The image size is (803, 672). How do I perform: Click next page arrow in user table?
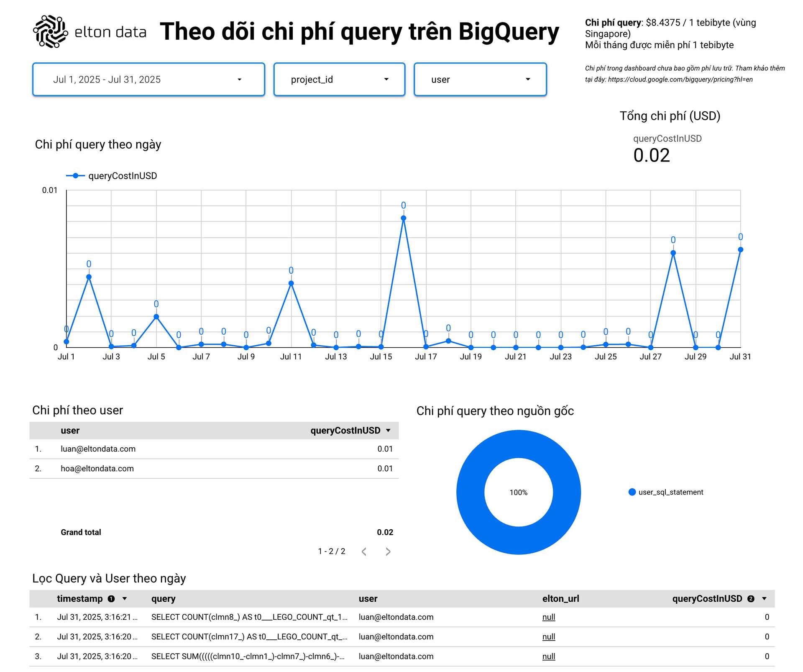[388, 551]
